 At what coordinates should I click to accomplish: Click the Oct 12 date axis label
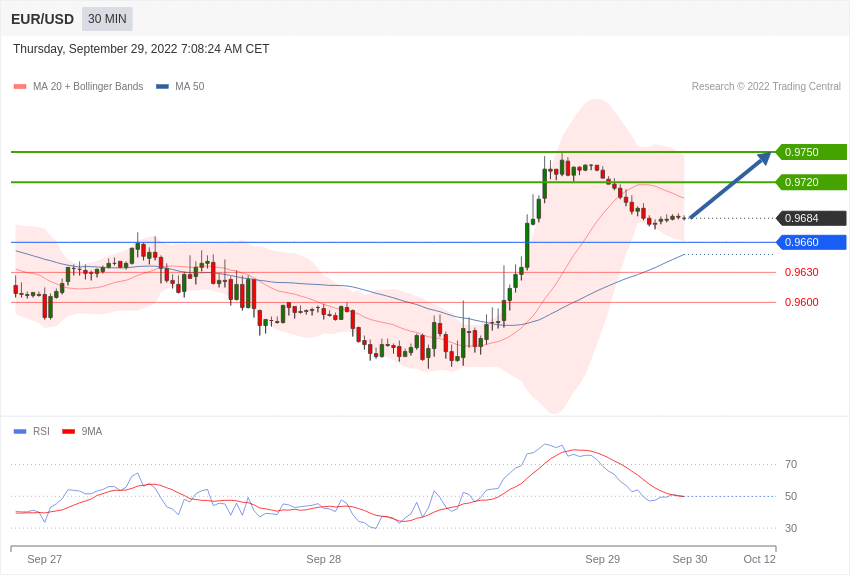[x=759, y=559]
